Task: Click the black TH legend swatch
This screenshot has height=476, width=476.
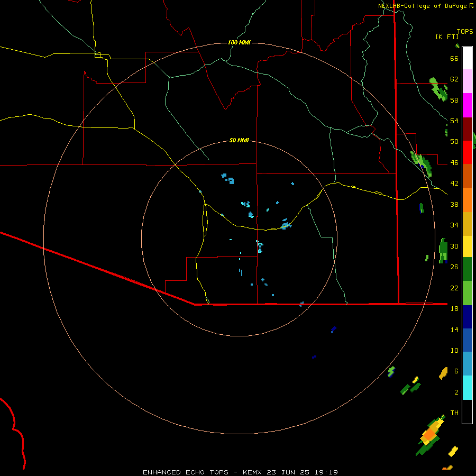Action: click(467, 411)
